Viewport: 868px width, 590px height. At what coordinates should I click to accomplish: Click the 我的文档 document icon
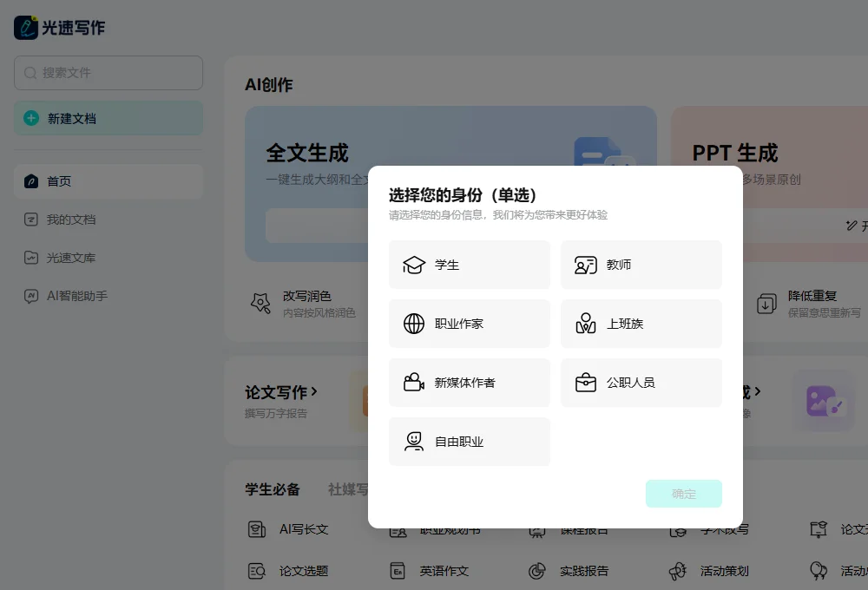pyautogui.click(x=31, y=220)
